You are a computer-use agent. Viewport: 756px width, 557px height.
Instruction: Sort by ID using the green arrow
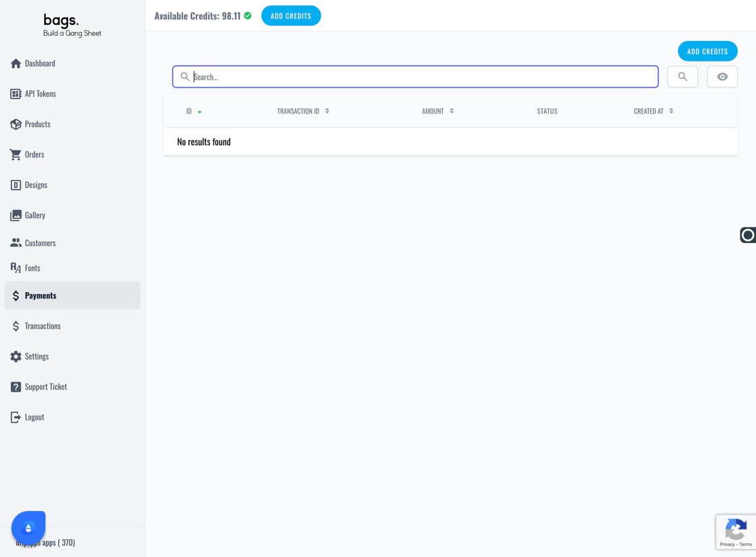[200, 112]
